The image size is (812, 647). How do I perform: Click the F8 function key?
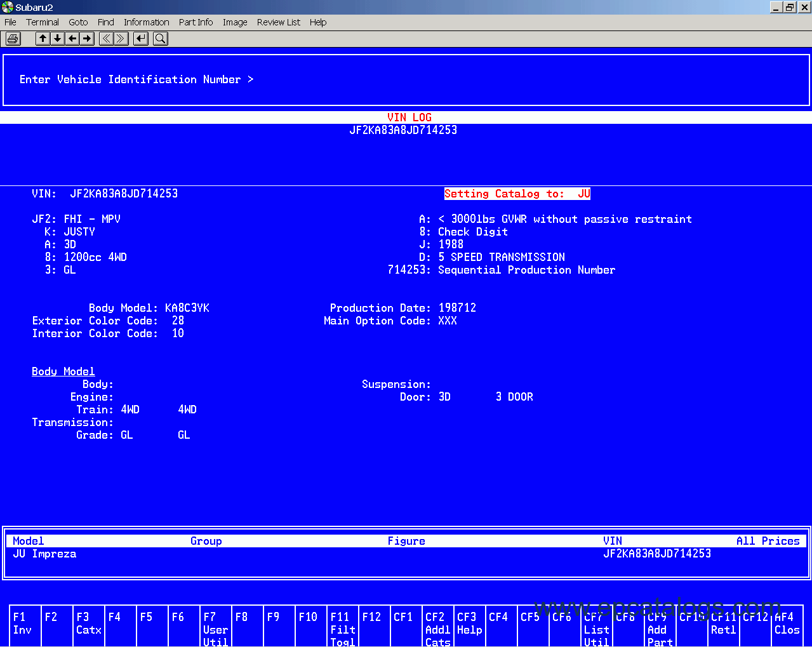(248, 626)
